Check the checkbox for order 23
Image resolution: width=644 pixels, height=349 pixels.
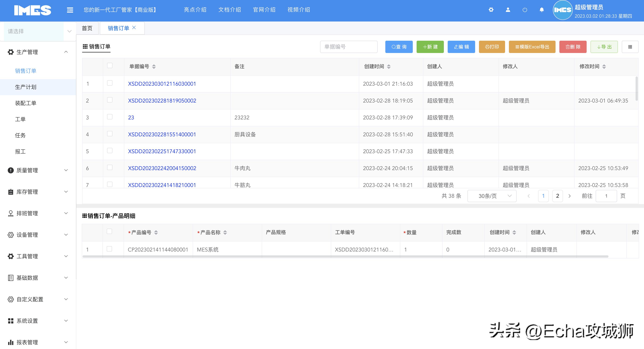(110, 117)
